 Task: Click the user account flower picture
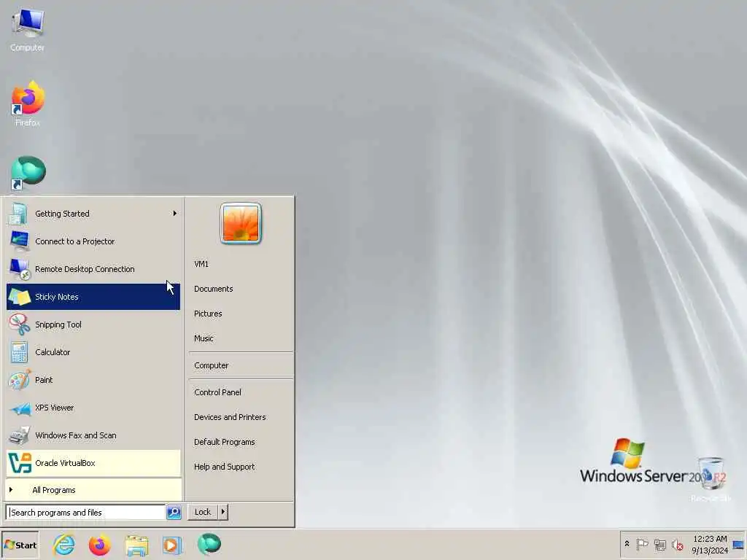tap(241, 223)
